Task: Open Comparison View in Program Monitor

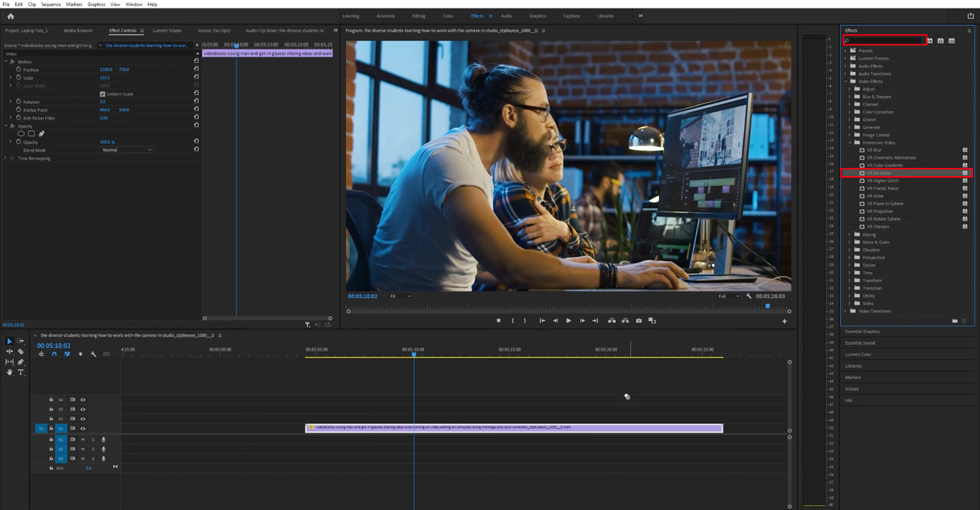Action: [652, 320]
